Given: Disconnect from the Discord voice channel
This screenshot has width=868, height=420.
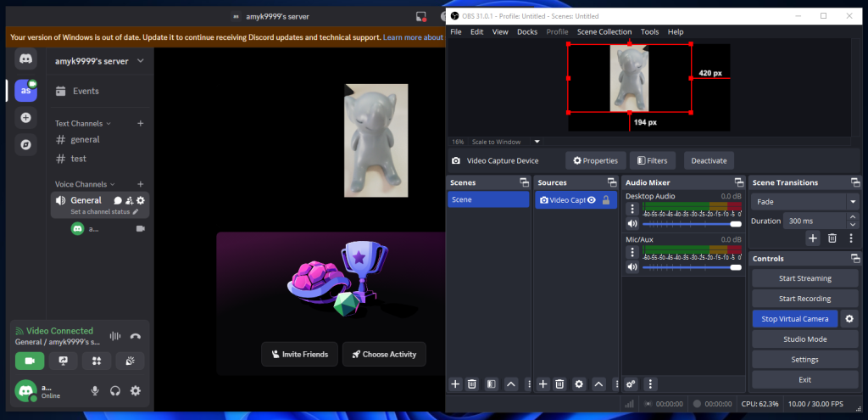Looking at the screenshot, I should pyautogui.click(x=136, y=336).
